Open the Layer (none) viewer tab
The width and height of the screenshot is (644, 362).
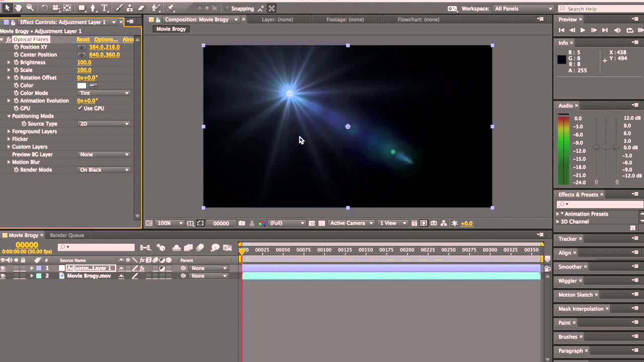click(x=277, y=20)
